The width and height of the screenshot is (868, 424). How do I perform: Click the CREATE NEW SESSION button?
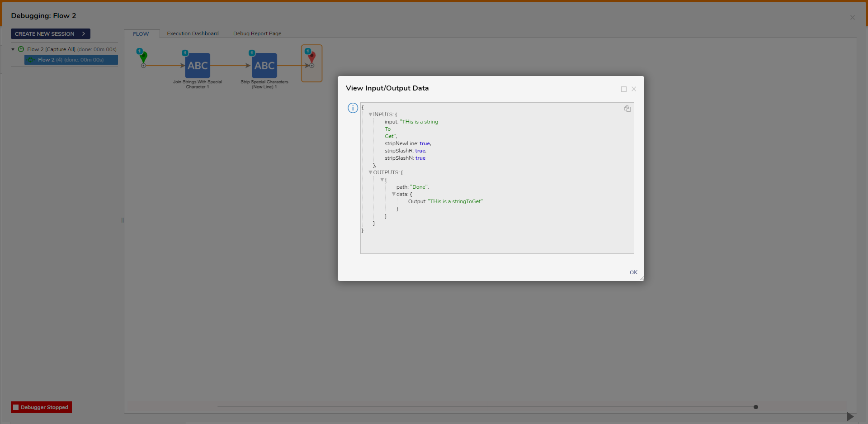tap(51, 34)
